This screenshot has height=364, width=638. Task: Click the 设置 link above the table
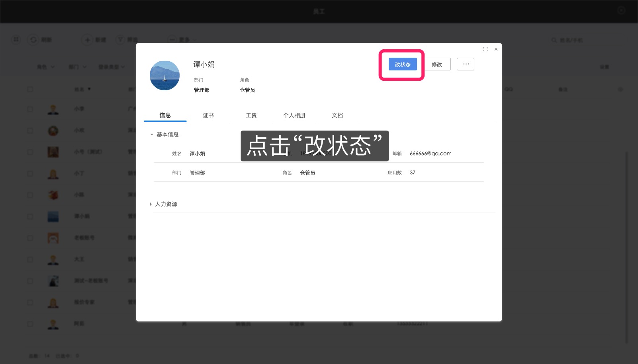point(604,67)
